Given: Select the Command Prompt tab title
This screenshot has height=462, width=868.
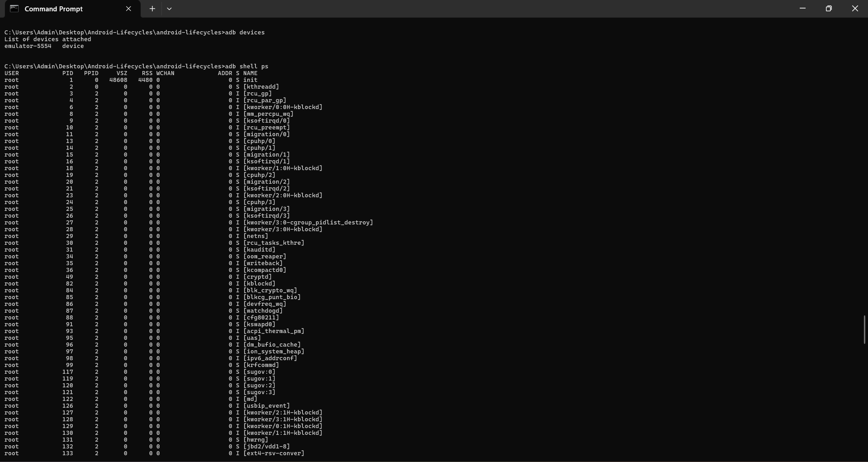Looking at the screenshot, I should click(x=53, y=9).
